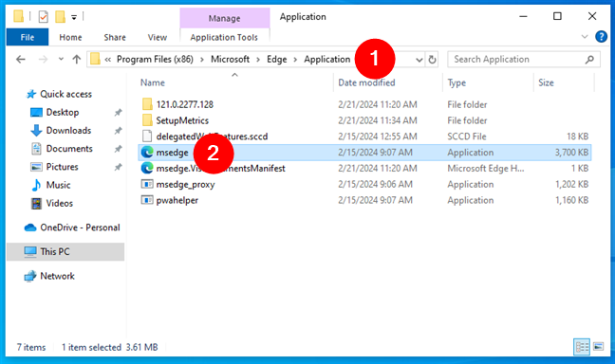
Task: Click the msedge application Edge icon
Action: pos(147,153)
